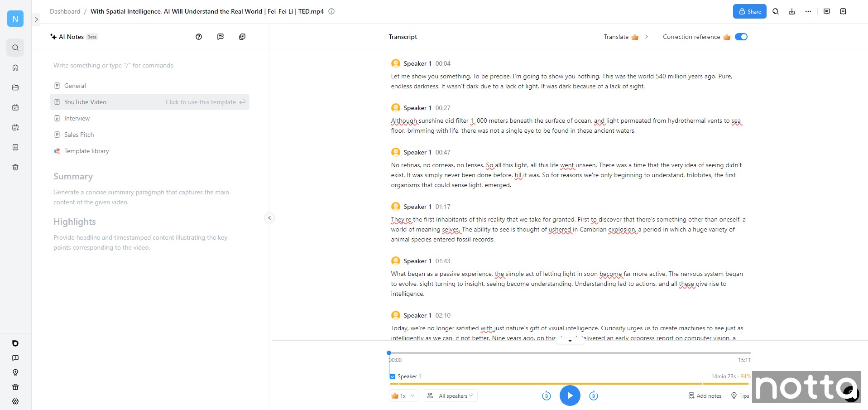Expand the left sidebar with the arrow
Viewport: 868px width, 410px height.
point(37,19)
